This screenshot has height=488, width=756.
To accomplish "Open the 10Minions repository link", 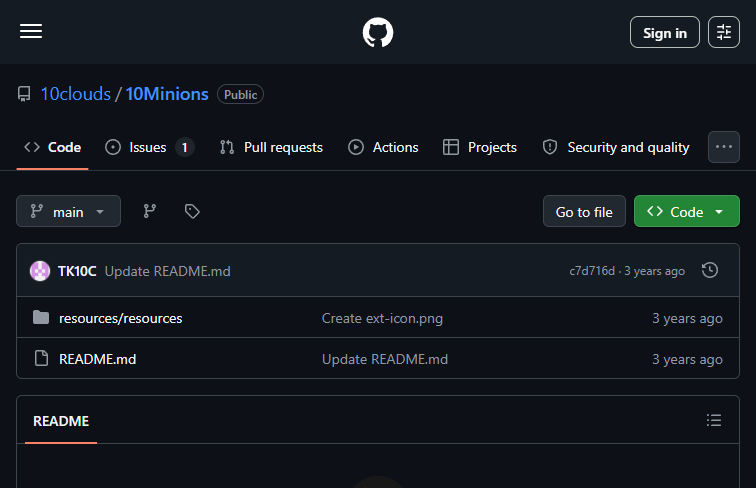I will click(x=167, y=94).
